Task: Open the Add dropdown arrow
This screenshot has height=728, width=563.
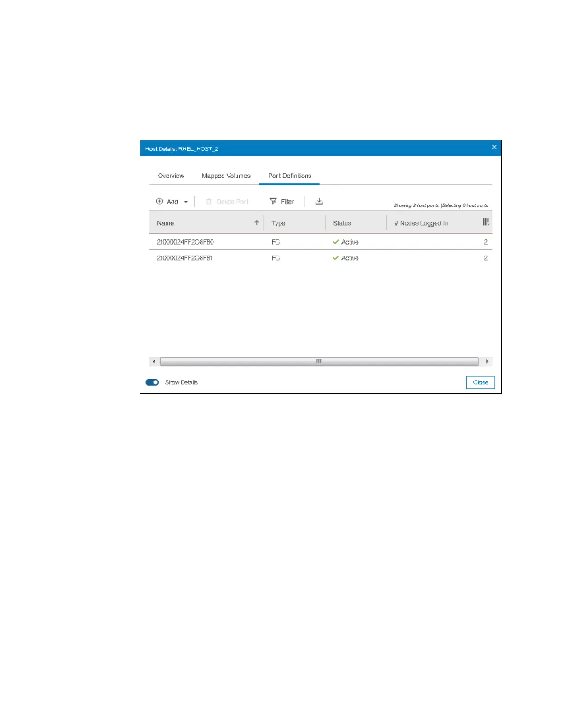Action: point(186,202)
